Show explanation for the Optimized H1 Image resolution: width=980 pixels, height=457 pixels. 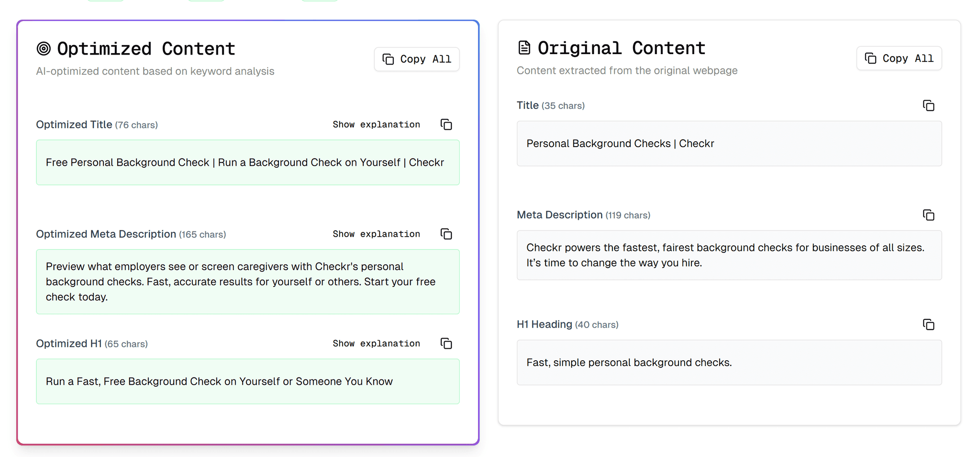[376, 343]
